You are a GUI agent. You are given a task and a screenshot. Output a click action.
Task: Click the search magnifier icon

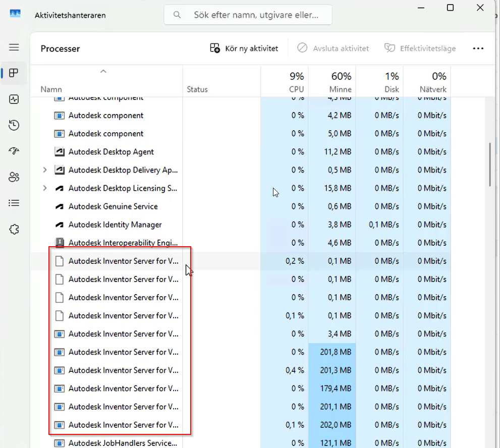tap(177, 15)
